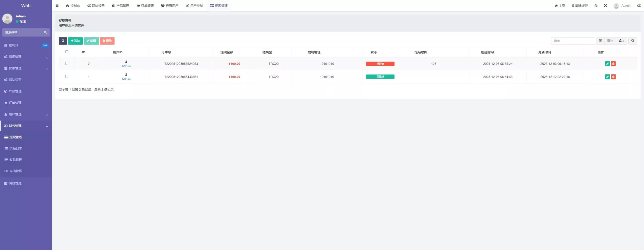Open the language switch icon
Viewport: 644px width, 250px height.
[596, 6]
